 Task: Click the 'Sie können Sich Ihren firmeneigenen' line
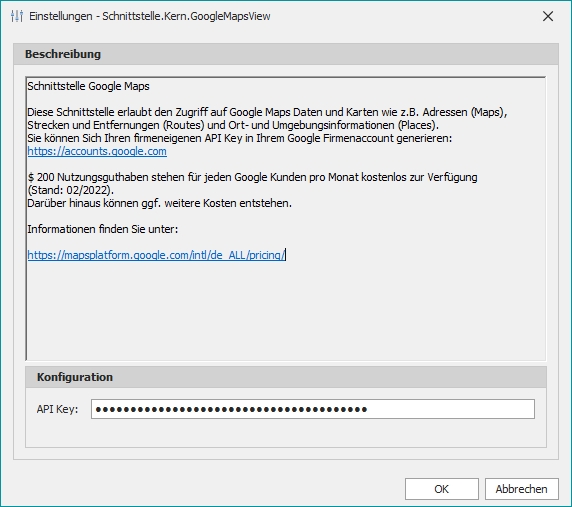pos(240,138)
